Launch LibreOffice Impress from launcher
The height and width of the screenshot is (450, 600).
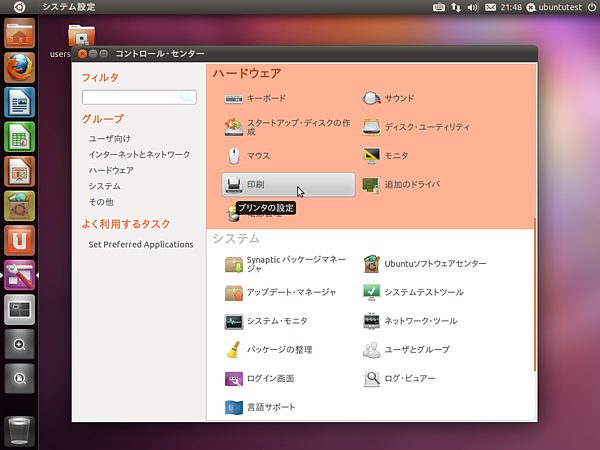19,171
